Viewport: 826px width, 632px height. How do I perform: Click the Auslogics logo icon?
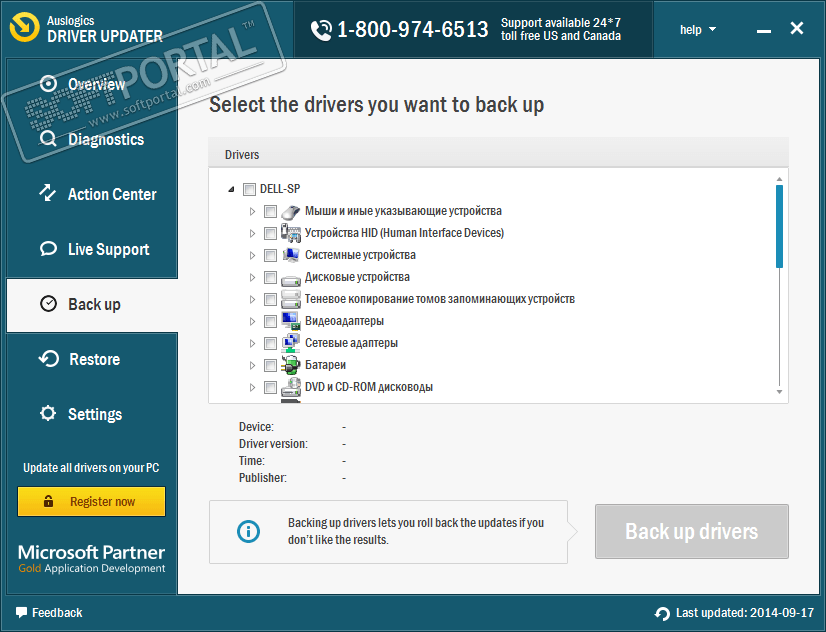[x=24, y=27]
